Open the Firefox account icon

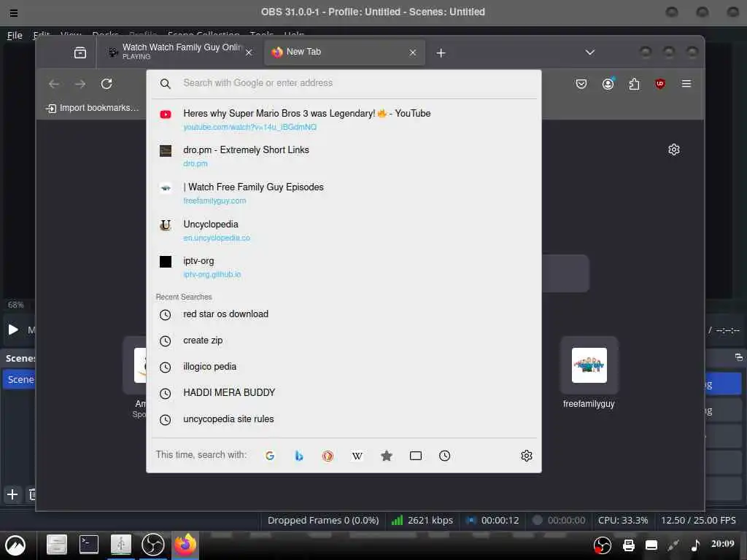coord(608,85)
